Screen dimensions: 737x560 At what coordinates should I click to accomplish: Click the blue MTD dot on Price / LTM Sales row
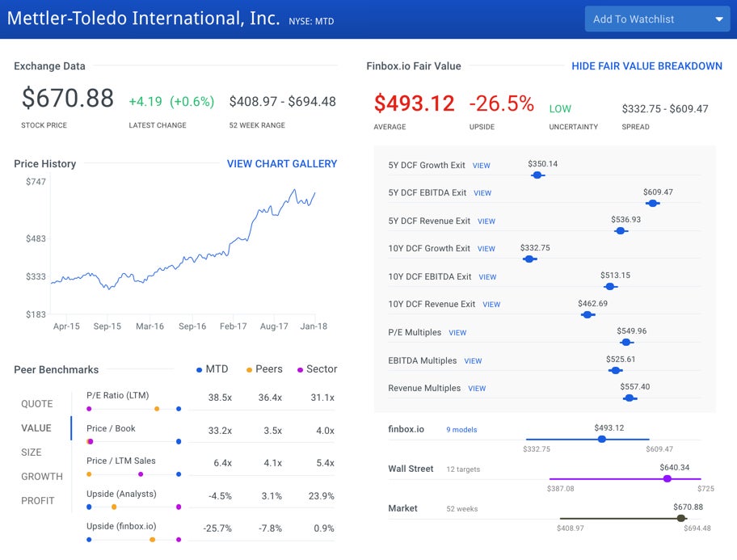pos(179,474)
